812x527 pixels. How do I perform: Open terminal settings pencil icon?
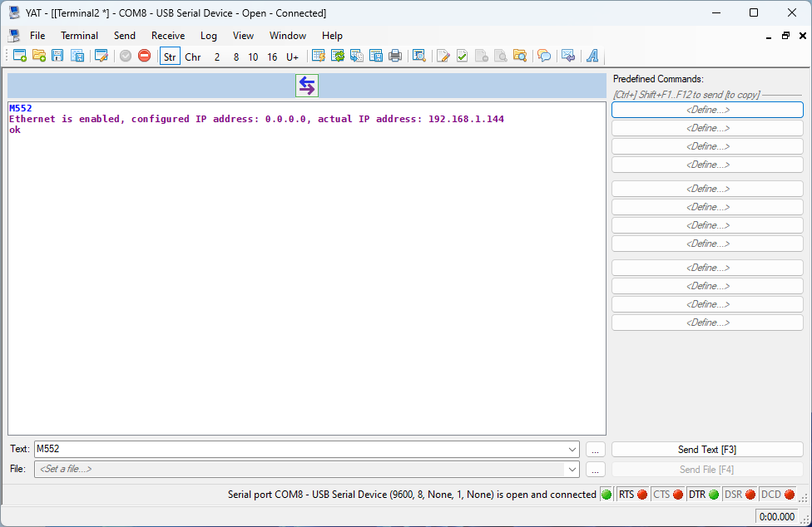pyautogui.click(x=101, y=56)
